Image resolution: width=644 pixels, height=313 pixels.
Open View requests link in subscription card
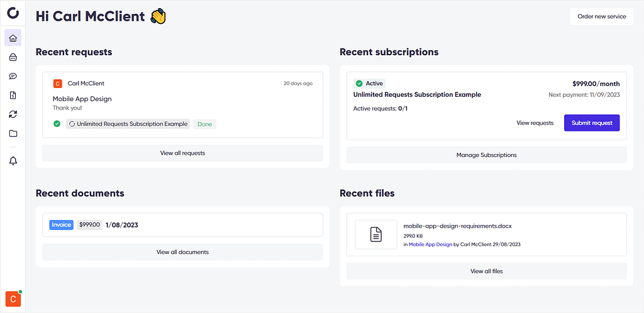(535, 123)
